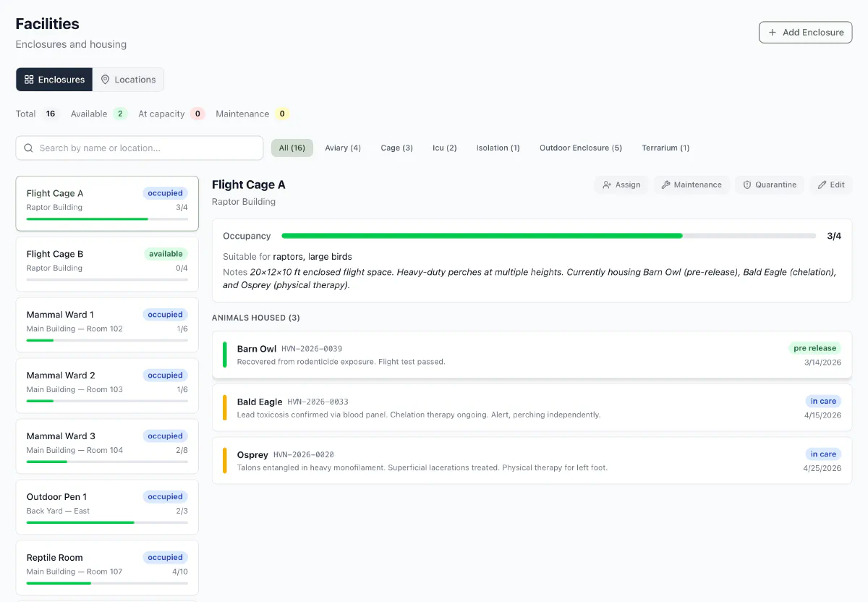Focus the search by name field
The height and width of the screenshot is (602, 868).
[x=140, y=148]
